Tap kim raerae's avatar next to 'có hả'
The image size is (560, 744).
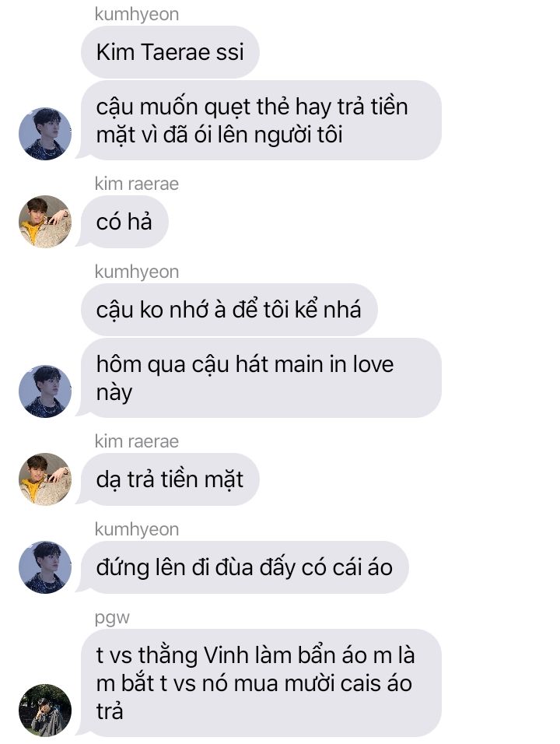(x=45, y=222)
